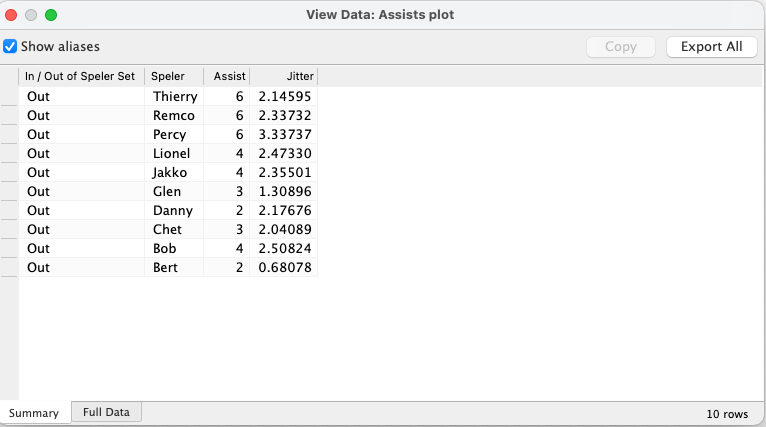
Task: Select the row header beside Glen
Action: (9, 192)
